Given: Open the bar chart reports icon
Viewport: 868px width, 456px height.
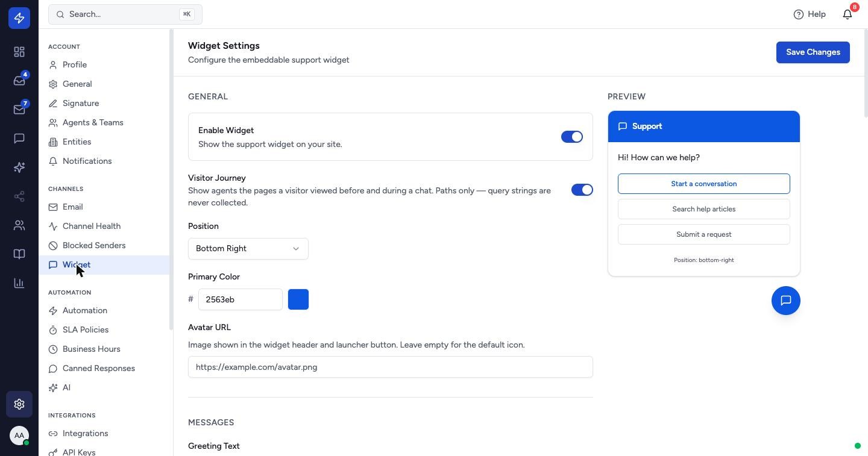Looking at the screenshot, I should tap(19, 283).
